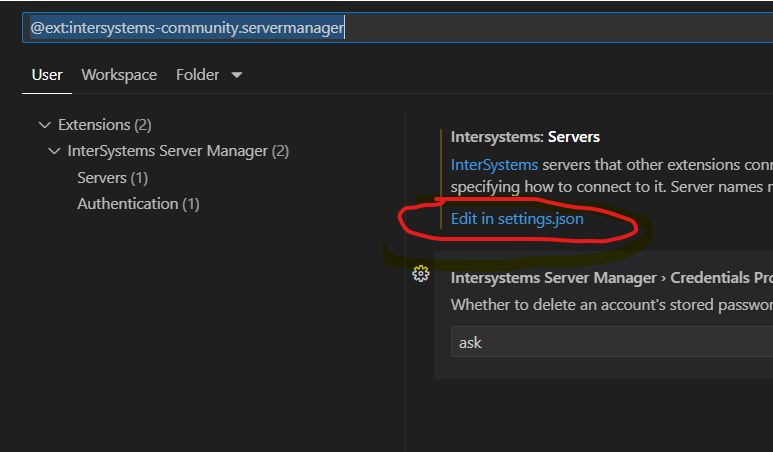Click the 'Whether to delete an account's' description

tap(612, 305)
